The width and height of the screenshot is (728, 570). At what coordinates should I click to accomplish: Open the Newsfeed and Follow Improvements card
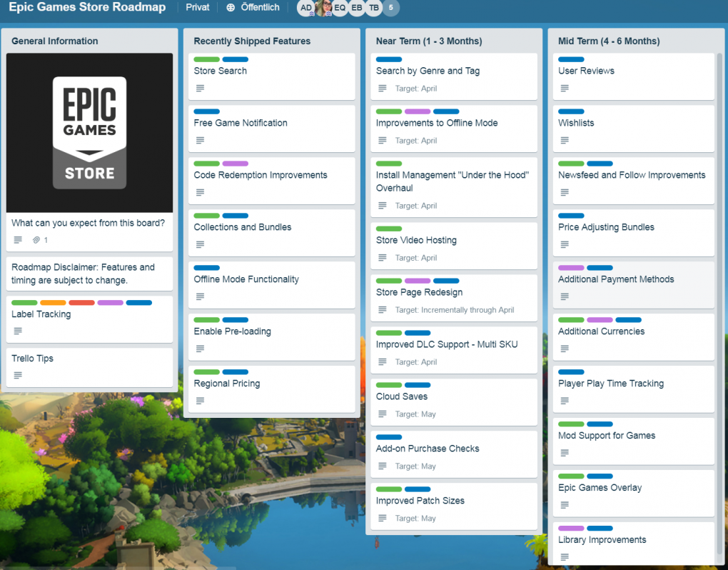tap(633, 181)
